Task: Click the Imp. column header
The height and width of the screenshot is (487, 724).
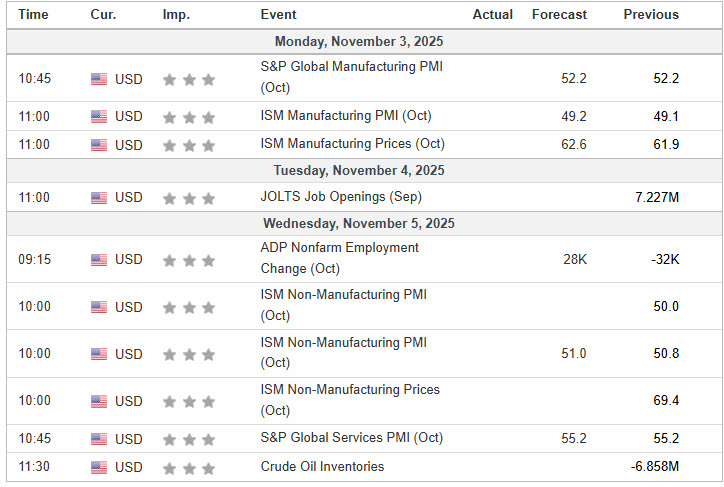Action: click(x=176, y=15)
